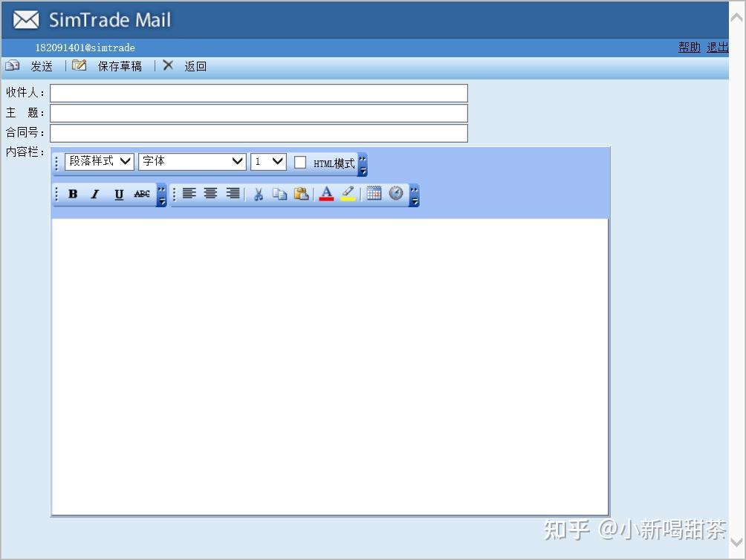This screenshot has height=560, width=746.
Task: Click the Bold formatting icon
Action: (x=73, y=194)
